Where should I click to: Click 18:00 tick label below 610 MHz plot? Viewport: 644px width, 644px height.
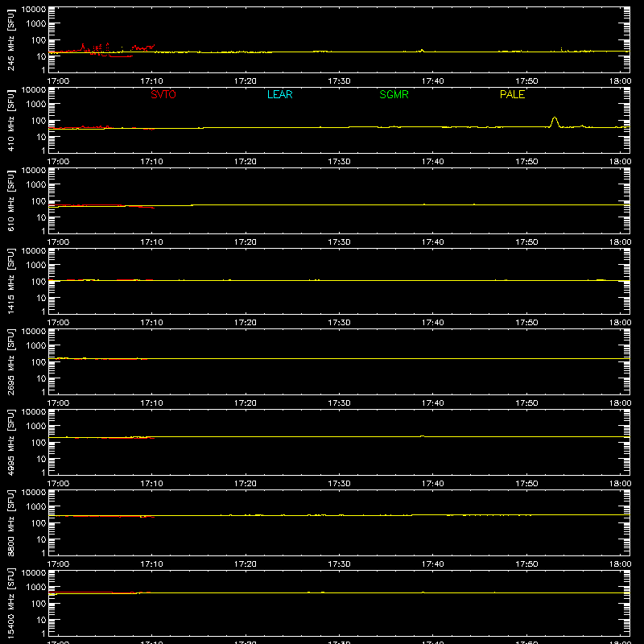[620, 242]
